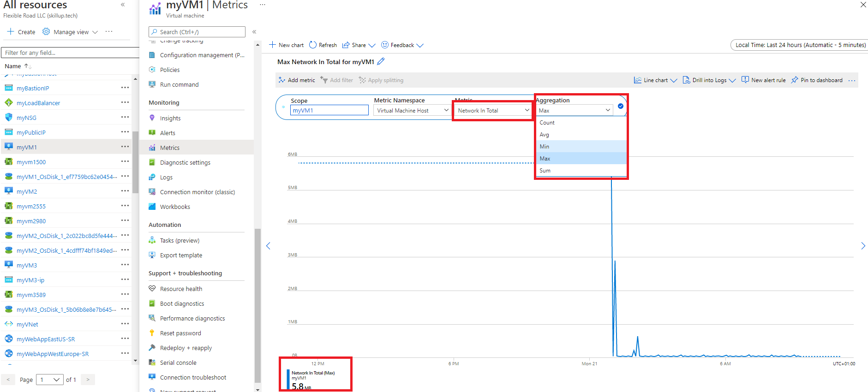Create a New alert rule

point(764,80)
